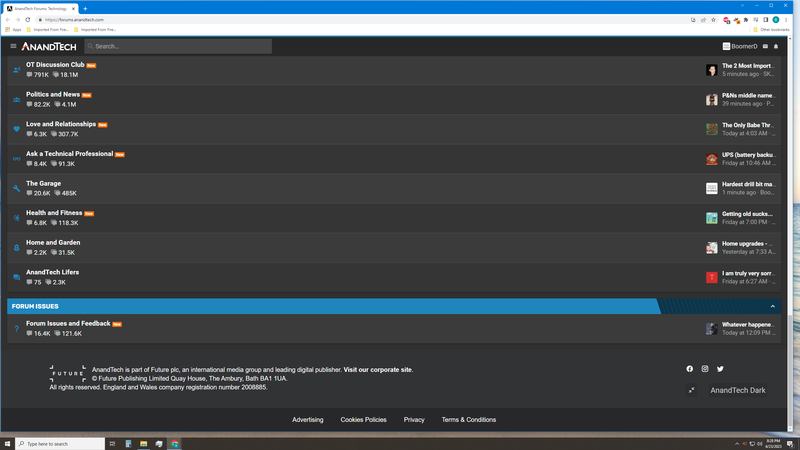Viewport: 800px width, 450px height.
Task: Click the Terms & Conditions footer link
Action: (468, 420)
